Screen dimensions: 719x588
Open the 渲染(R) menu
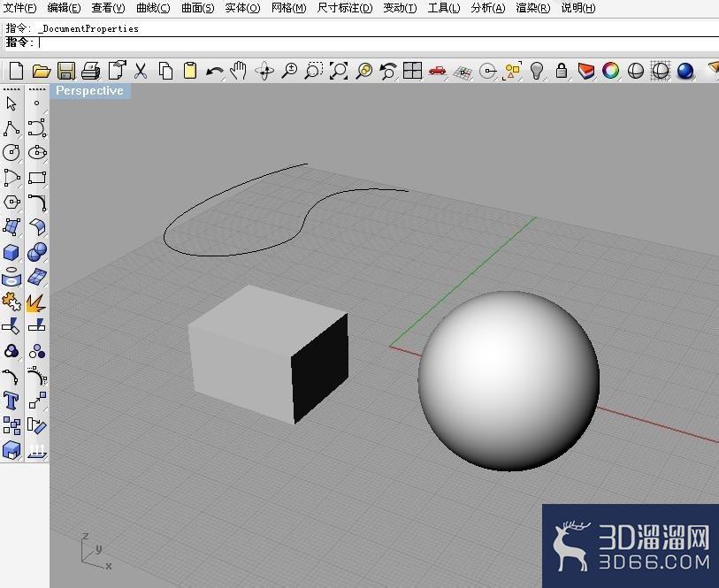[x=532, y=8]
